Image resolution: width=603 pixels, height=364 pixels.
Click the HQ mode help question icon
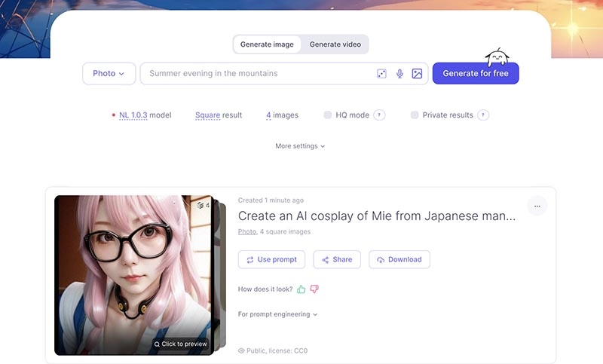[x=380, y=115]
